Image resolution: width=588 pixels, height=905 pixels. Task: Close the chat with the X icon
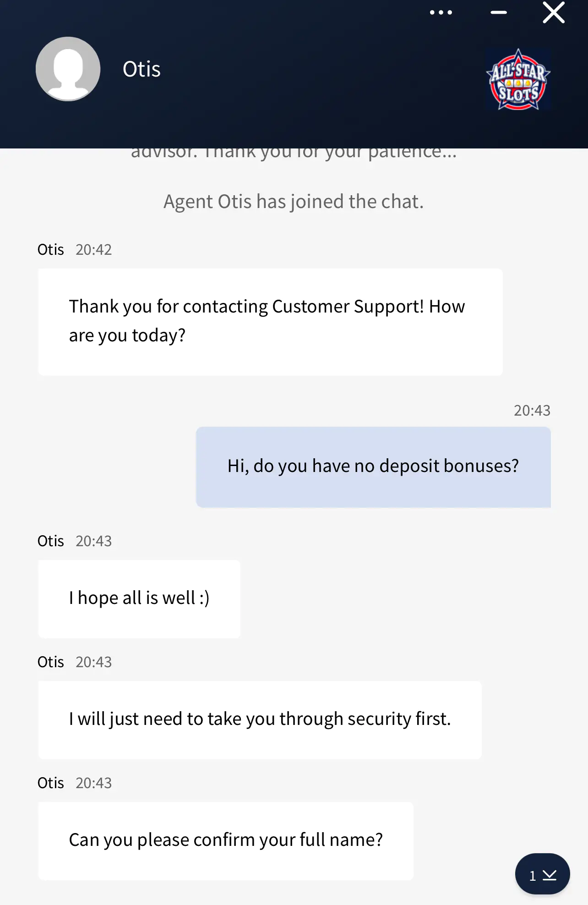point(554,12)
